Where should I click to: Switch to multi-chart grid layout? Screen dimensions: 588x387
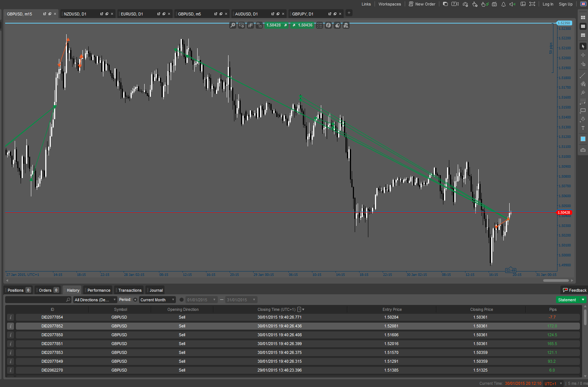[x=583, y=17]
